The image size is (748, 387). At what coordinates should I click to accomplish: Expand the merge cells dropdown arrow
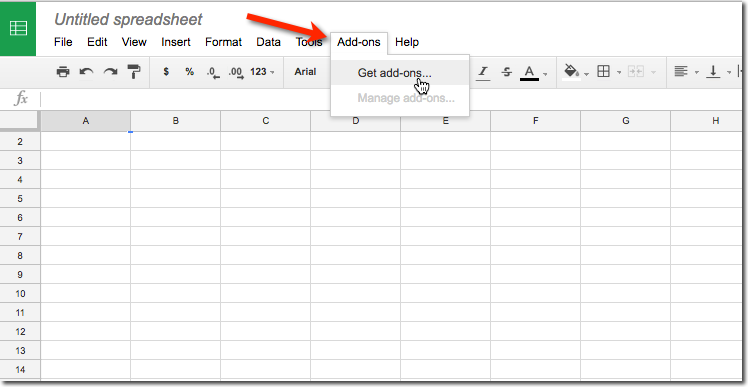(653, 73)
